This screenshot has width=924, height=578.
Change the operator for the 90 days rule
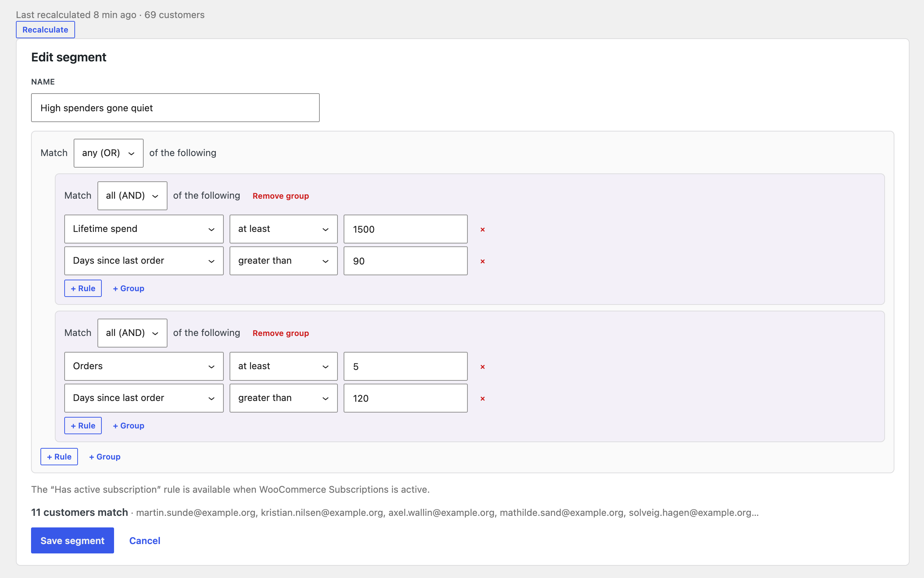pos(283,261)
